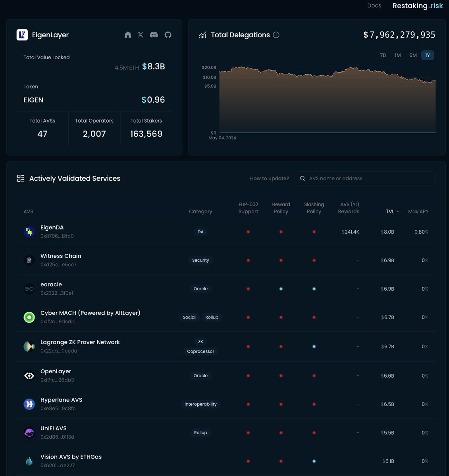The width and height of the screenshot is (449, 476).
Task: Open the Restaking.risk site link
Action: [418, 6]
